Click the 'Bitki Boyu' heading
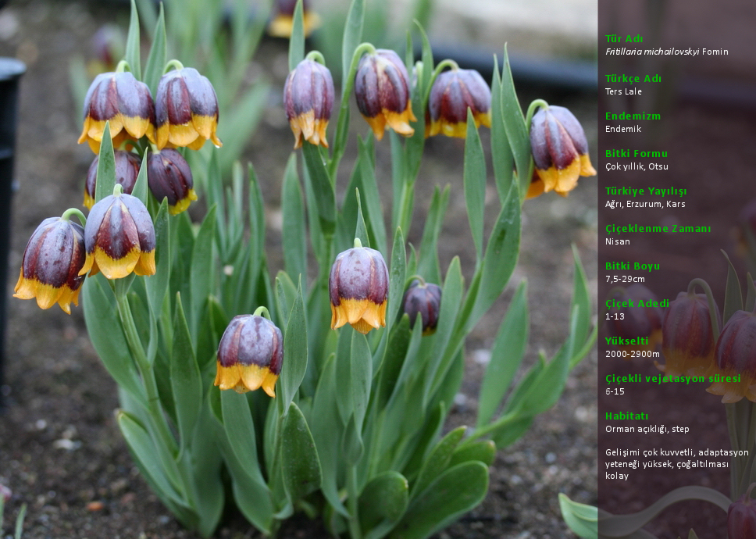Image resolution: width=756 pixels, height=539 pixels. point(633,266)
